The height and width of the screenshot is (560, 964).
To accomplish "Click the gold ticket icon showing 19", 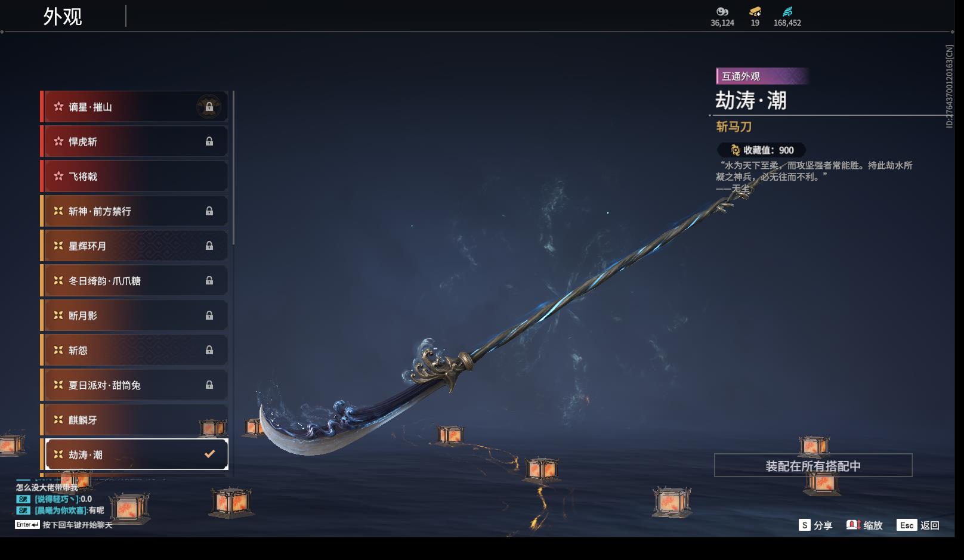I will click(x=755, y=11).
